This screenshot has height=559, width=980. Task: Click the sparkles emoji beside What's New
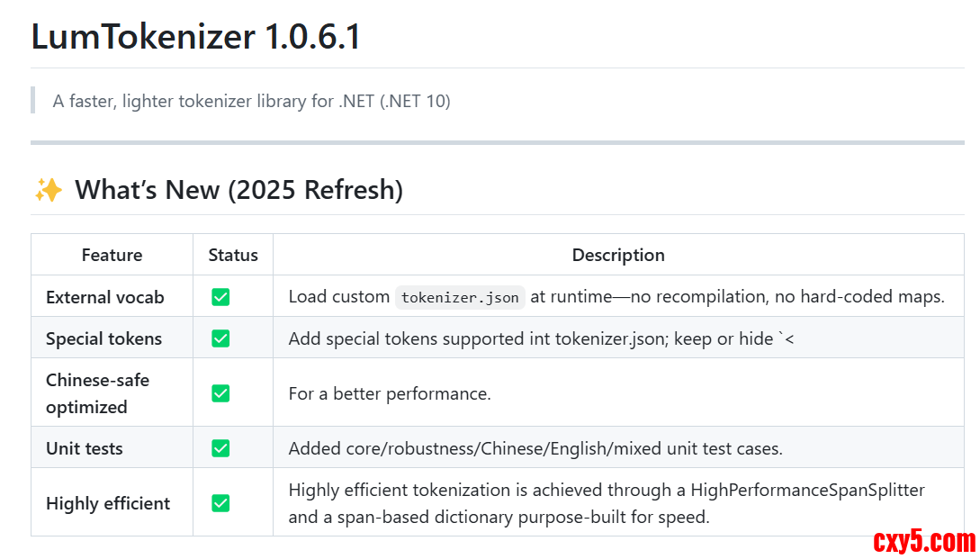click(48, 190)
